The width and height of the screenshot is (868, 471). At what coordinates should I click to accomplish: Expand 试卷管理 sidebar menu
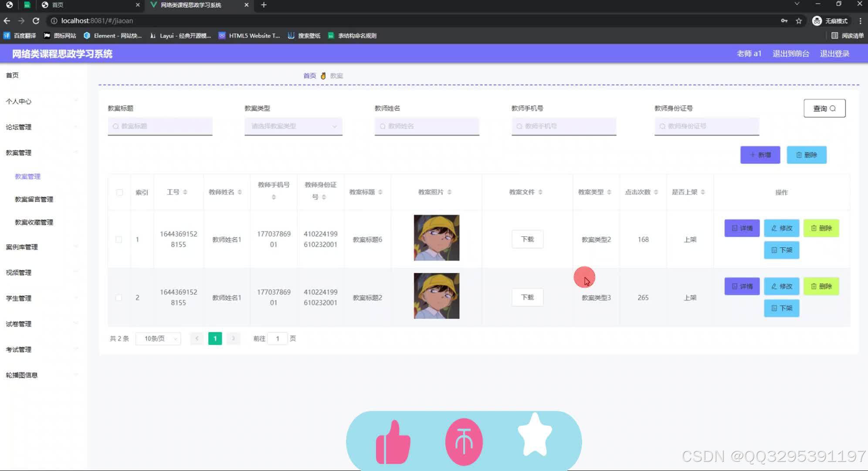(43, 324)
